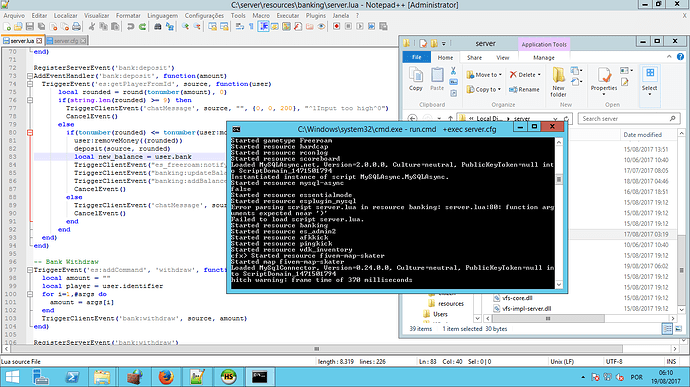
Task: Collapse fold marker at line 74
Action: click(x=30, y=84)
